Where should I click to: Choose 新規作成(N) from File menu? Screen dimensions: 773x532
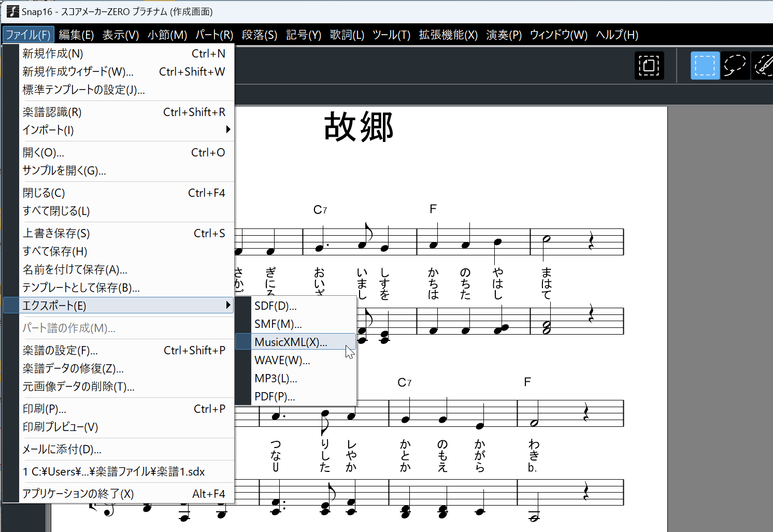pyautogui.click(x=126, y=53)
